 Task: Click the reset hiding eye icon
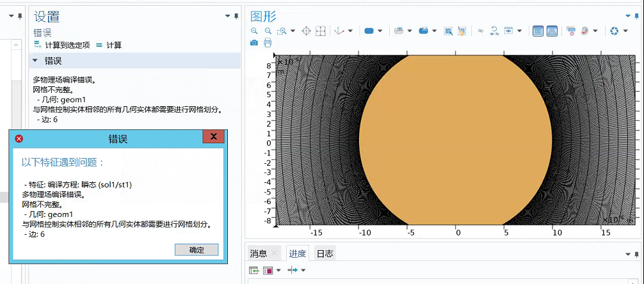(x=494, y=31)
